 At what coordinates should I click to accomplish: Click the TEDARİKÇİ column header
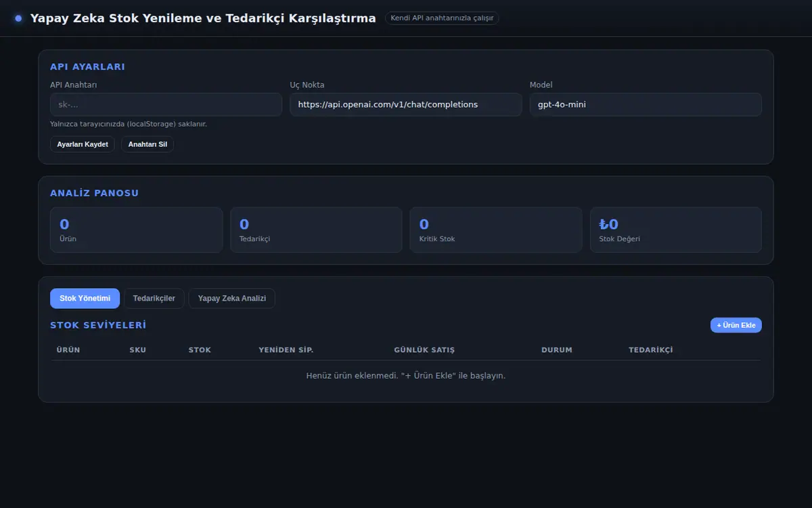click(651, 350)
